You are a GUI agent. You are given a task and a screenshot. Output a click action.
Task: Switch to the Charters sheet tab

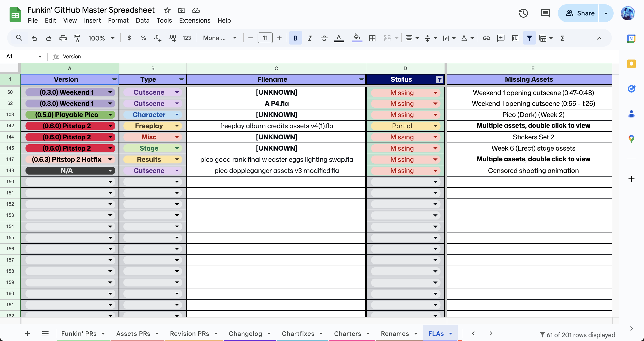pyautogui.click(x=347, y=333)
